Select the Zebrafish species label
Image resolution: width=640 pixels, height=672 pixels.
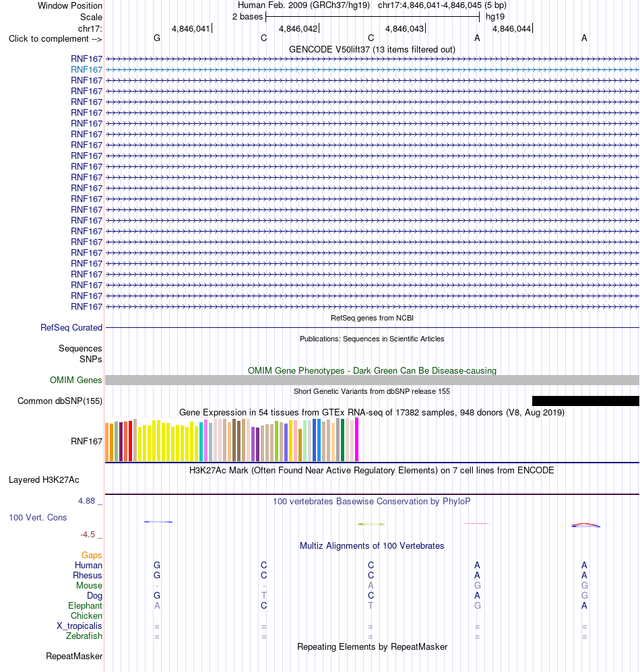(x=84, y=636)
